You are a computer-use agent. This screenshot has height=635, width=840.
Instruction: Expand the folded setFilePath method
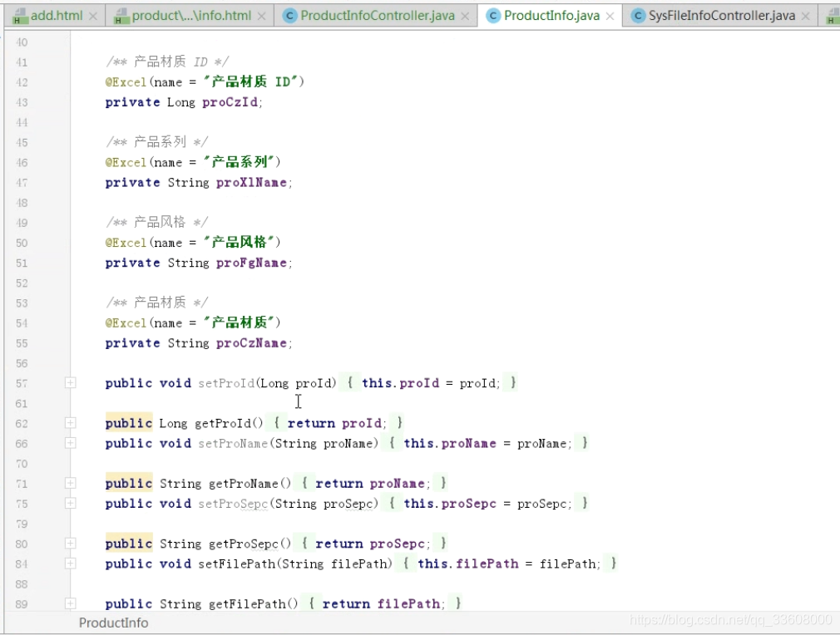click(70, 564)
